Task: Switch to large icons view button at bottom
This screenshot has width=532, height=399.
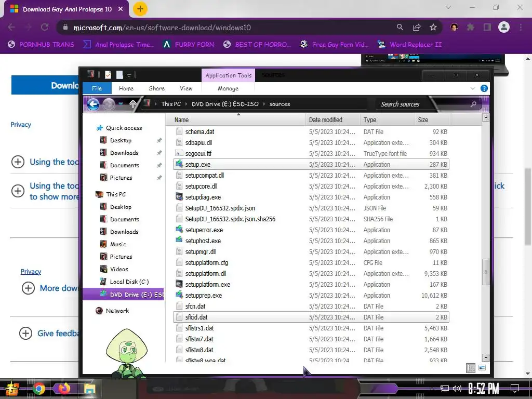Action: (482, 368)
